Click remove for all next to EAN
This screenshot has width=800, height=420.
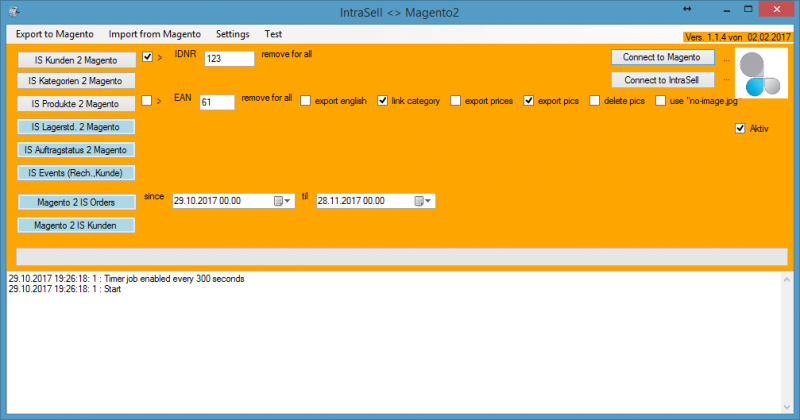pyautogui.click(x=266, y=98)
